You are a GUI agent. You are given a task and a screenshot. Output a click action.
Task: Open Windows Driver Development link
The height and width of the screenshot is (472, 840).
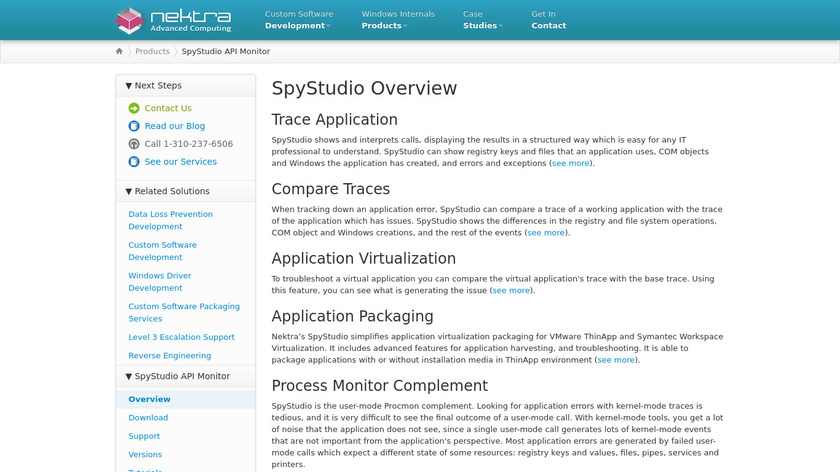point(160,282)
